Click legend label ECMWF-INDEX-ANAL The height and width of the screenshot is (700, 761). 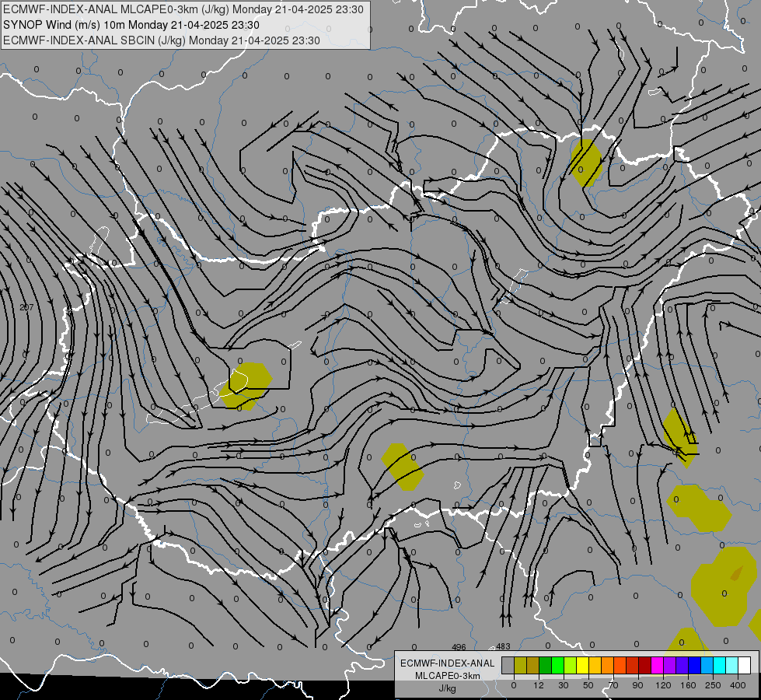[448, 663]
